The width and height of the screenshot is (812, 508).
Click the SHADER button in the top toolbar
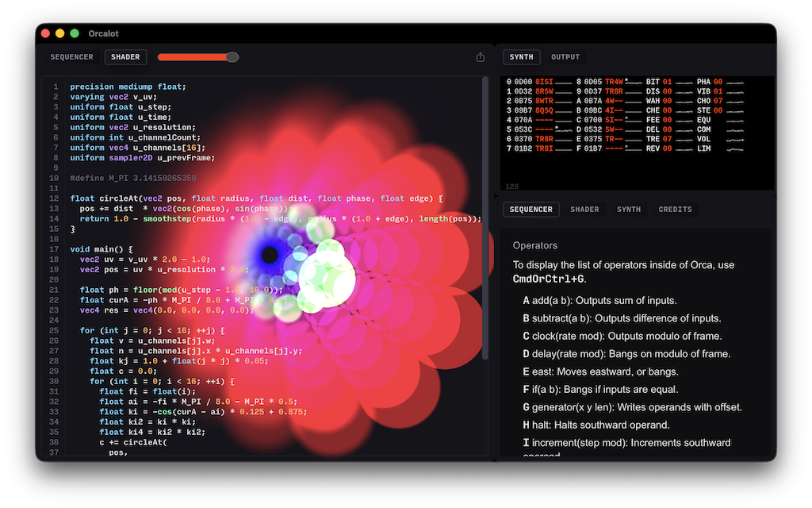pyautogui.click(x=125, y=56)
